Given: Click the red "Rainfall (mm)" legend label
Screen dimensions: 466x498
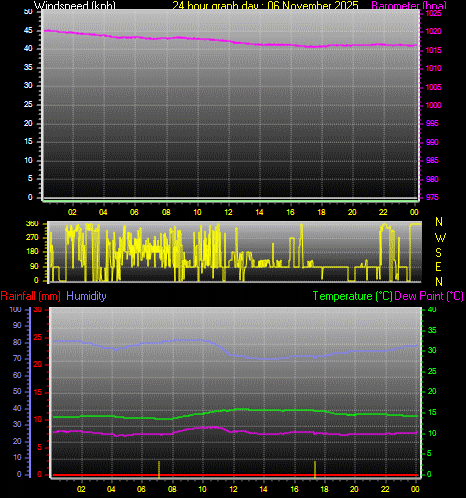Looking at the screenshot, I should [x=31, y=296].
